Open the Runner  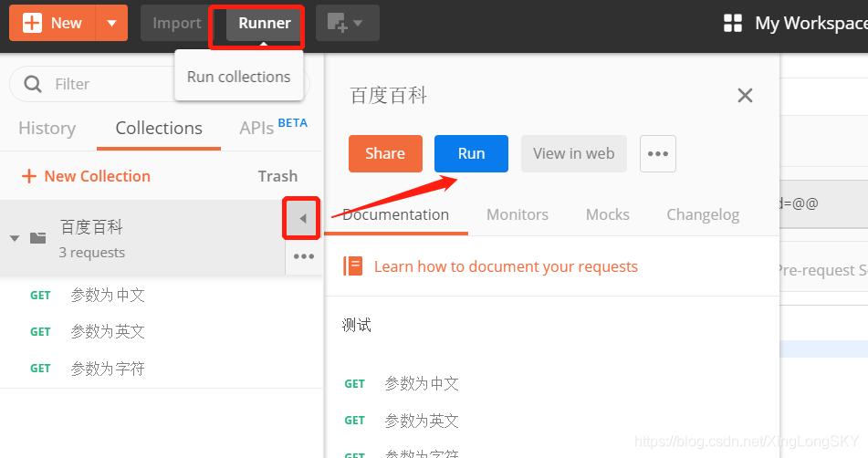265,23
